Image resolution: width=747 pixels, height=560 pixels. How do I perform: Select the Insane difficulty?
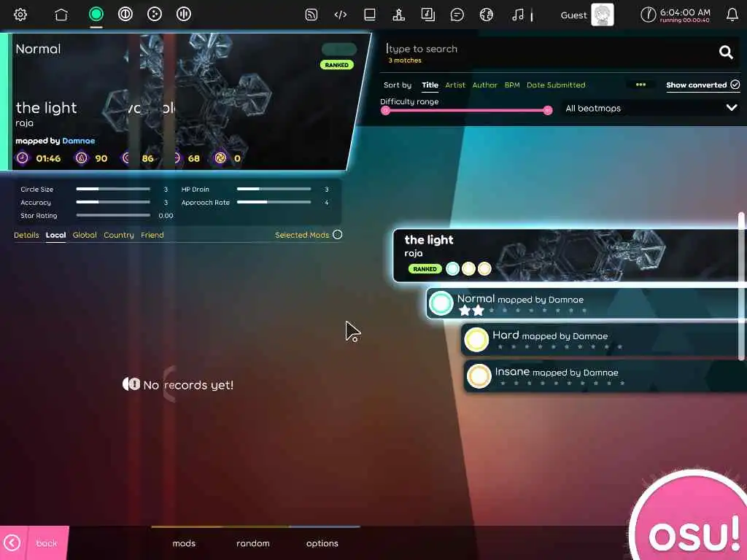[605, 376]
